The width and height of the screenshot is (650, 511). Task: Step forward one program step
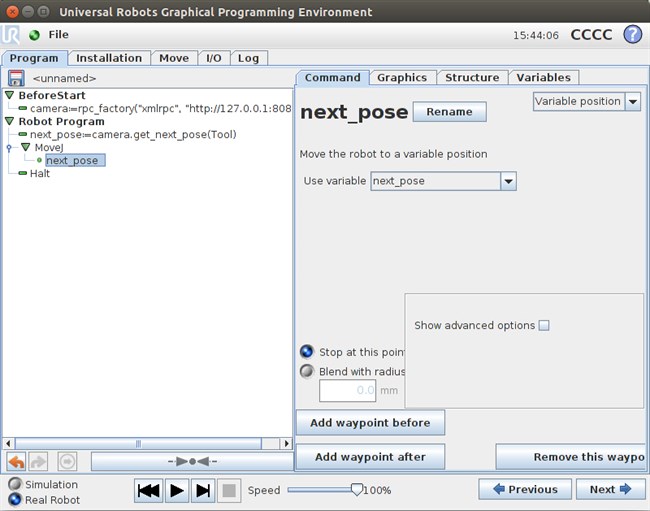[x=203, y=491]
